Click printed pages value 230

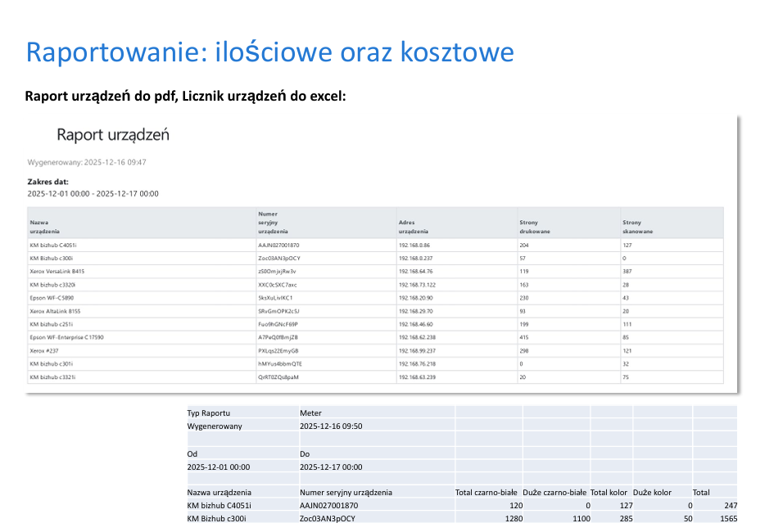tap(524, 298)
